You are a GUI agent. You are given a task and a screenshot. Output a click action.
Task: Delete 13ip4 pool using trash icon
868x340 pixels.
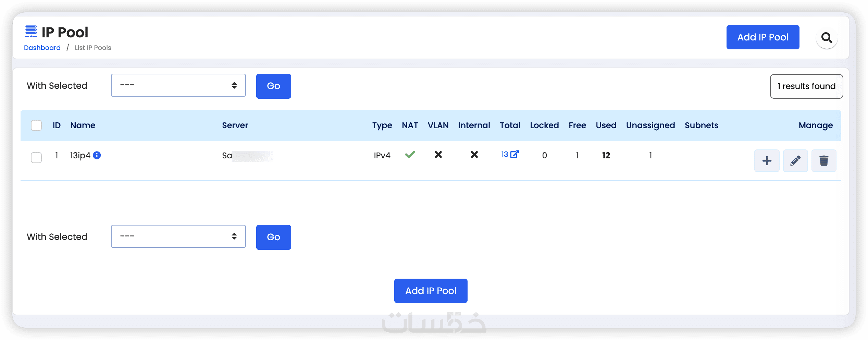823,161
